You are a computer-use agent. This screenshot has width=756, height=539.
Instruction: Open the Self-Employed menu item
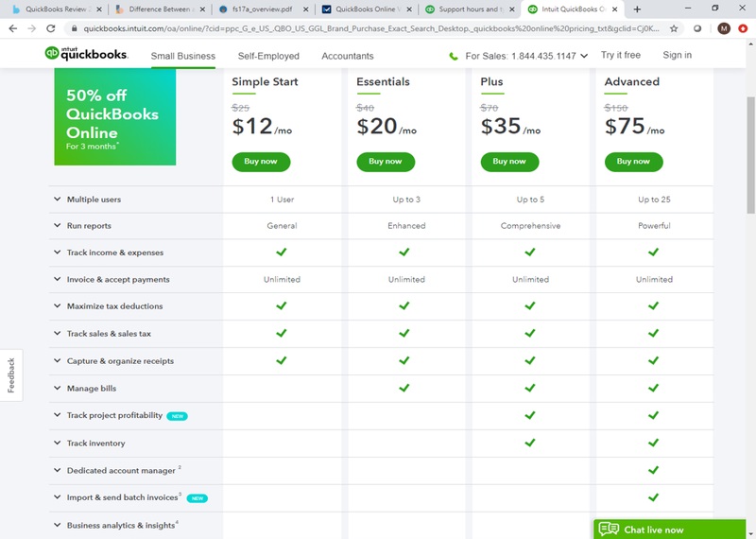(x=268, y=56)
